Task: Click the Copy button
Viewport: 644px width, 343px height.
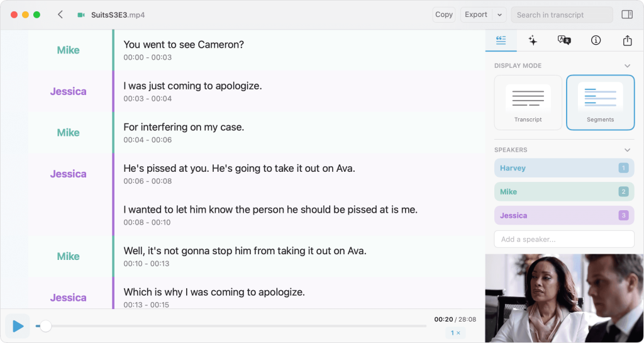Action: pyautogui.click(x=444, y=14)
